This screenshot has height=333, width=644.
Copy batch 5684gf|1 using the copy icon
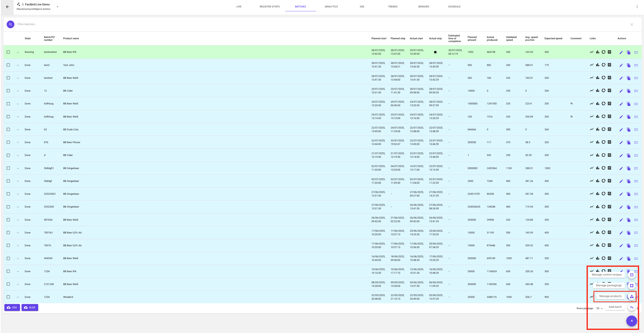pyautogui.click(x=629, y=168)
